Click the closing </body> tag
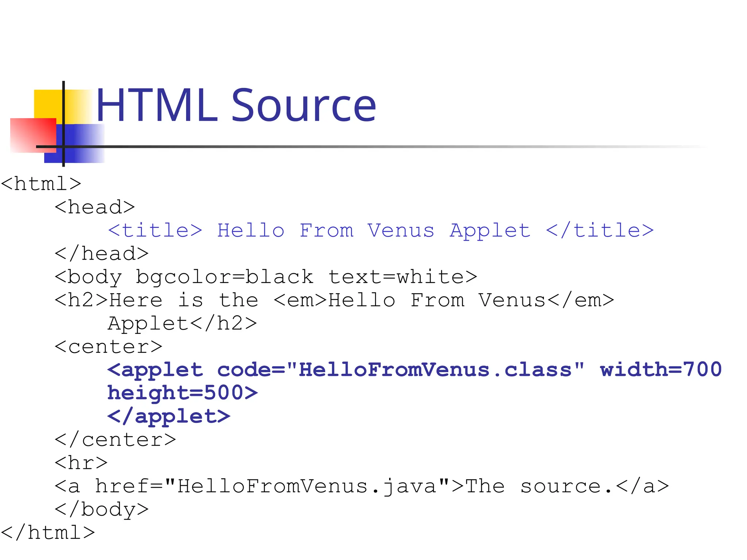 click(101, 510)
